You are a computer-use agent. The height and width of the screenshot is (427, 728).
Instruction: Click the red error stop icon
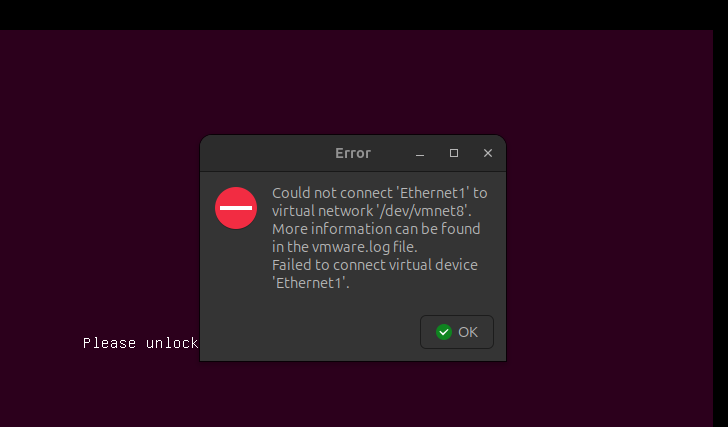click(236, 208)
